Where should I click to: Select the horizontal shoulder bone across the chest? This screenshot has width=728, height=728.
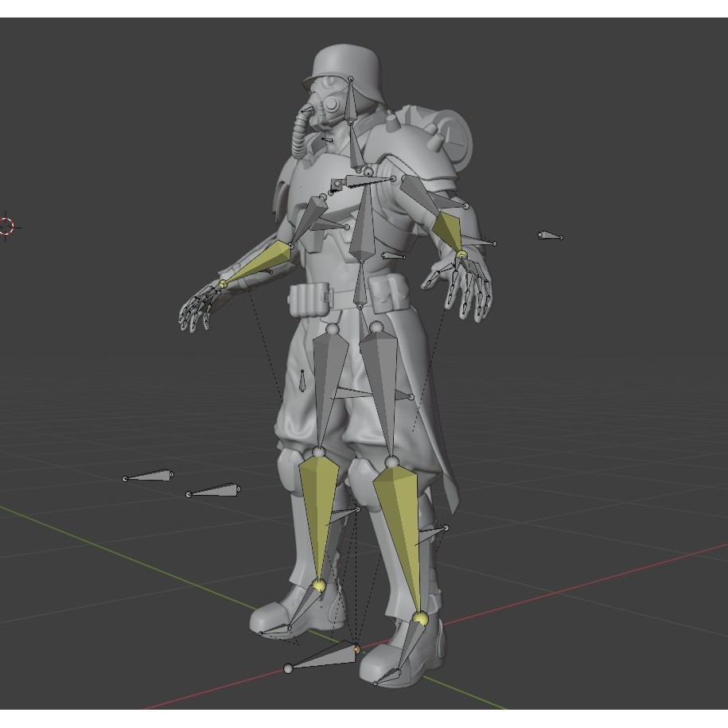tap(367, 181)
